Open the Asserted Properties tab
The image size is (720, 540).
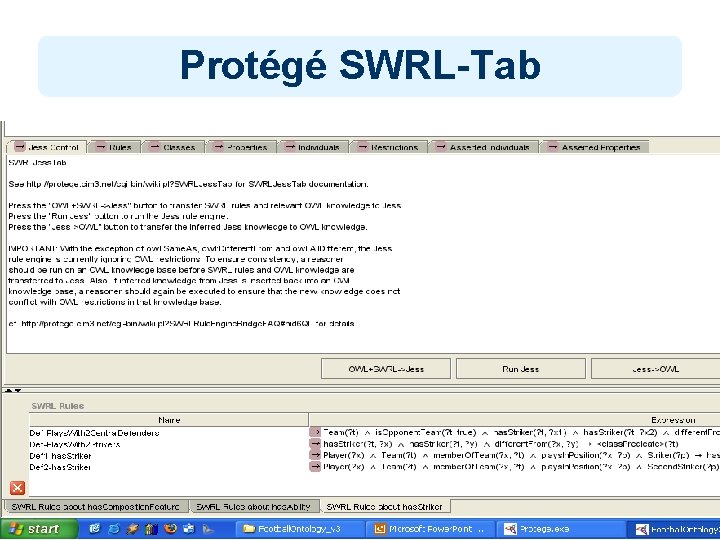(x=594, y=147)
